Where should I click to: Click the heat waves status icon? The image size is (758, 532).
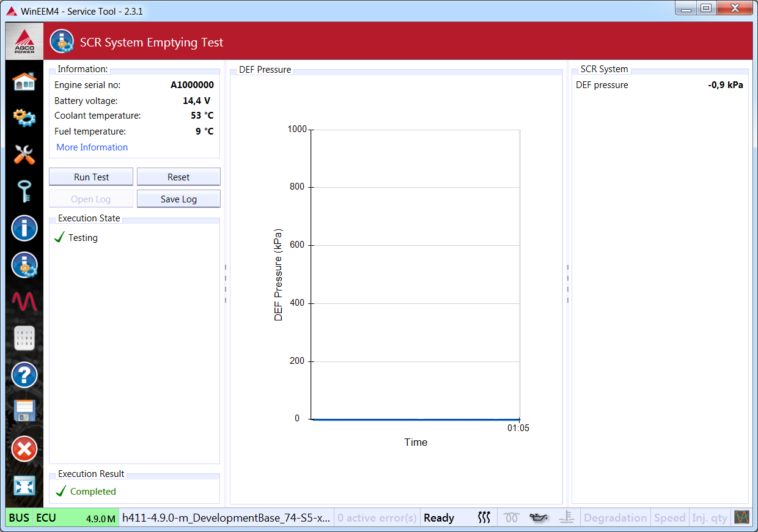(x=484, y=518)
